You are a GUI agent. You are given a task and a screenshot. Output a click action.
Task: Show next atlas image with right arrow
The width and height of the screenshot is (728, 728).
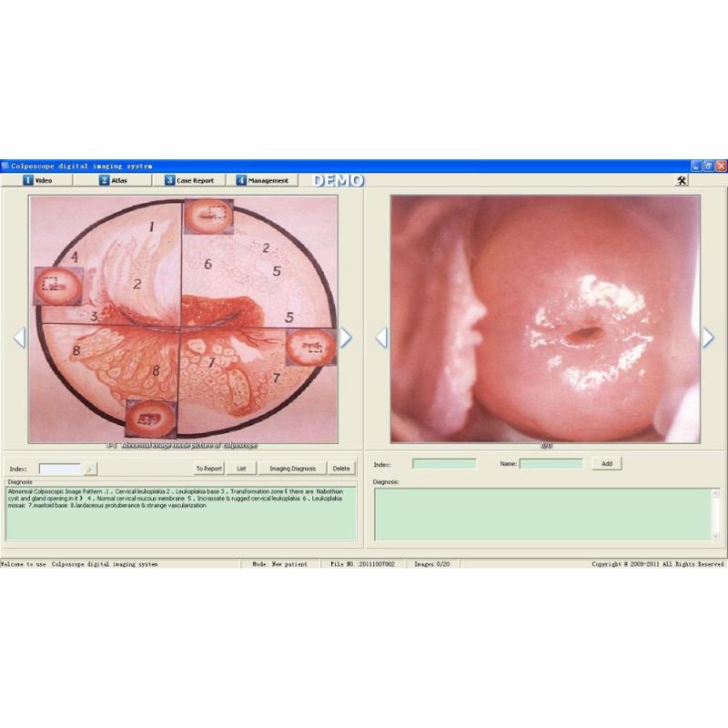(x=346, y=338)
